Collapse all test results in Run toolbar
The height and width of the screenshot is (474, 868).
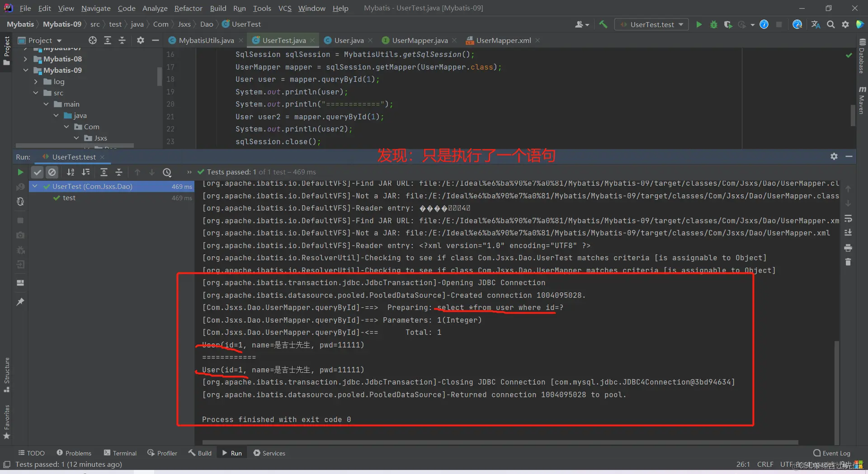tap(119, 172)
